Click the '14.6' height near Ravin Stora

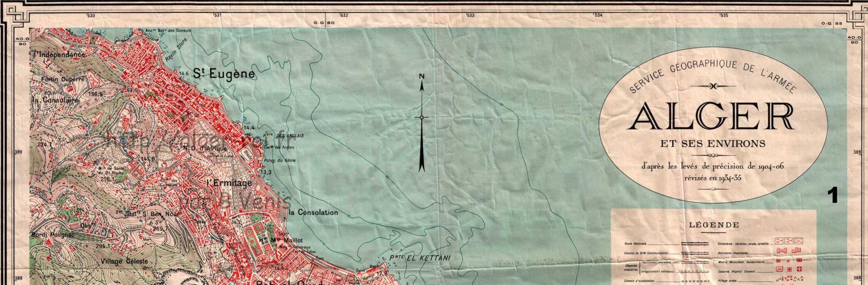(184, 73)
